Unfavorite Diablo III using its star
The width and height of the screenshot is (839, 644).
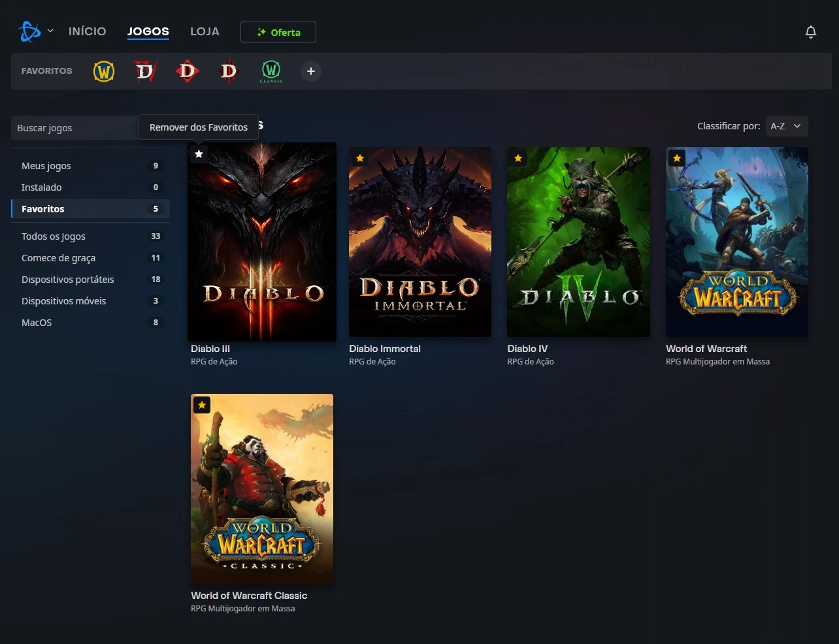(199, 154)
